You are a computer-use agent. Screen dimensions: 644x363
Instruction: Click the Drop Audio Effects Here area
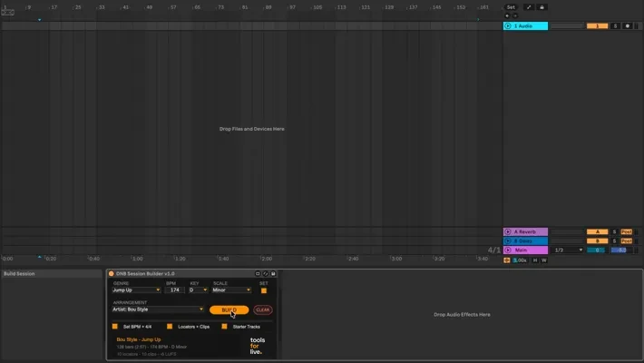(462, 315)
